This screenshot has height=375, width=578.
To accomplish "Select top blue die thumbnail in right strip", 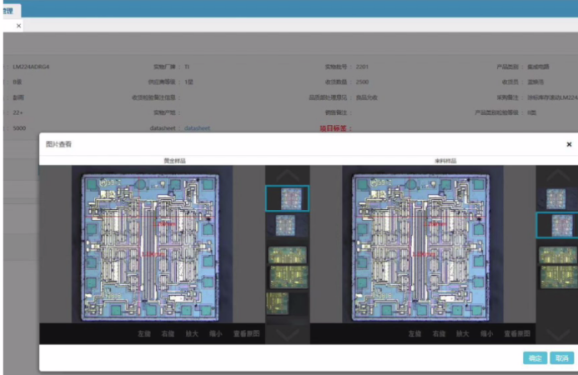I will point(556,199).
